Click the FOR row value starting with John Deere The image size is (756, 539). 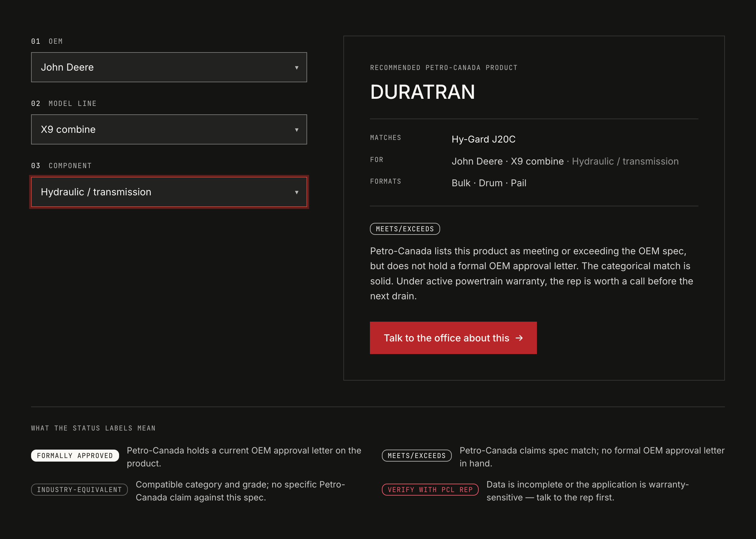point(565,161)
